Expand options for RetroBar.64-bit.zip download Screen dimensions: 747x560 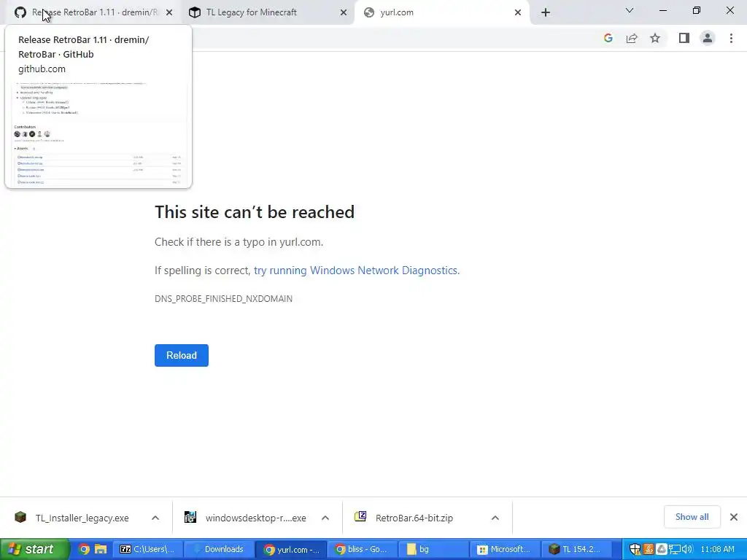tap(495, 518)
